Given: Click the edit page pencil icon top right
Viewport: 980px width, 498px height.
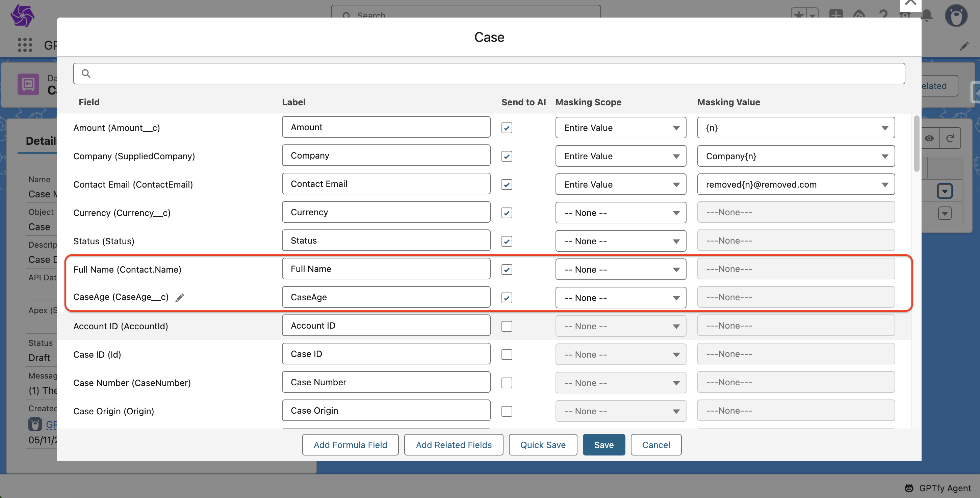Looking at the screenshot, I should coord(964,46).
